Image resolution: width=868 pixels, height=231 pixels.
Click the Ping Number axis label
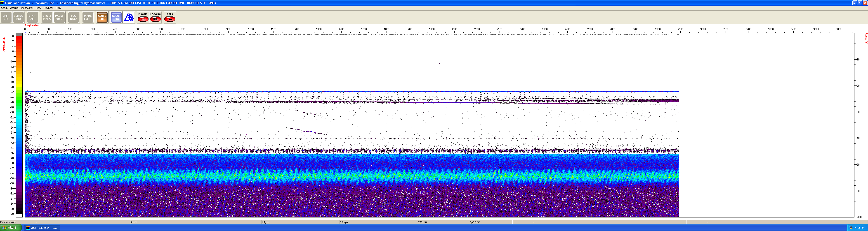32,25
